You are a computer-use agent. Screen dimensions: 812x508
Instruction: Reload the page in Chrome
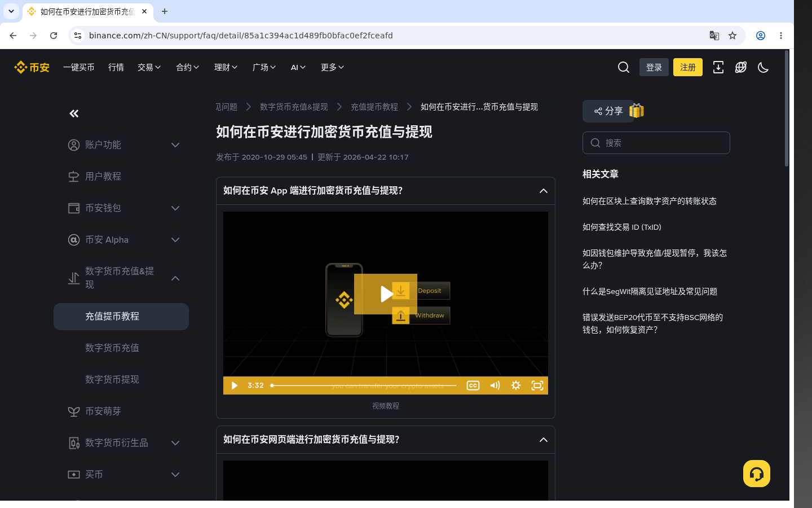coord(54,36)
